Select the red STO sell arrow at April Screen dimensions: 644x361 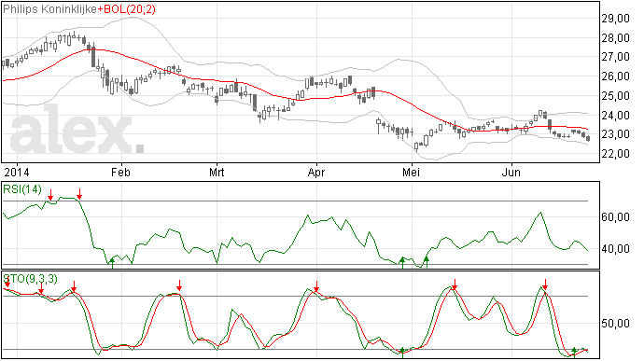[x=316, y=286]
